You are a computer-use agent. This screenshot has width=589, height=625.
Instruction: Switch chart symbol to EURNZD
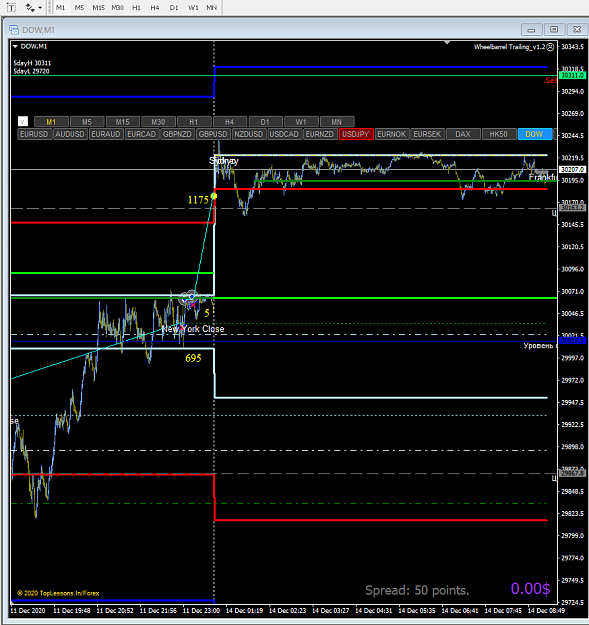[320, 134]
